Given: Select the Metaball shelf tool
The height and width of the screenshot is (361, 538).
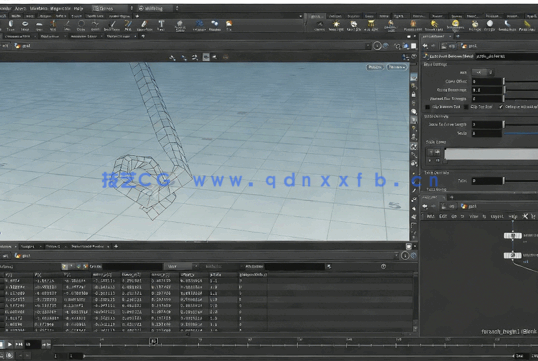Looking at the screenshot, I should [215, 25].
